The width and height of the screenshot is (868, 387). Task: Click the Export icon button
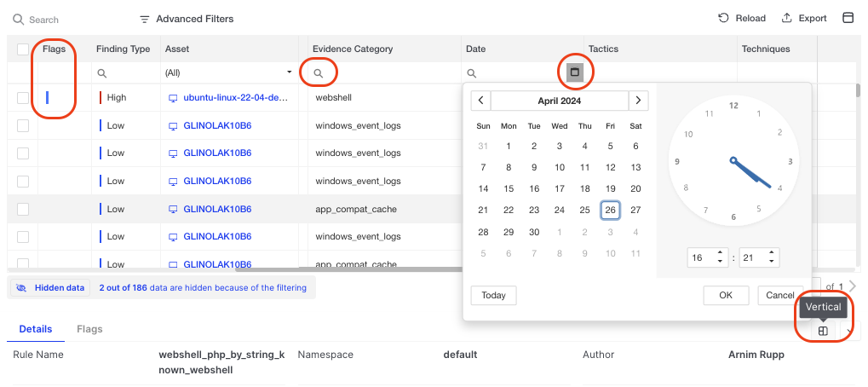coord(787,19)
